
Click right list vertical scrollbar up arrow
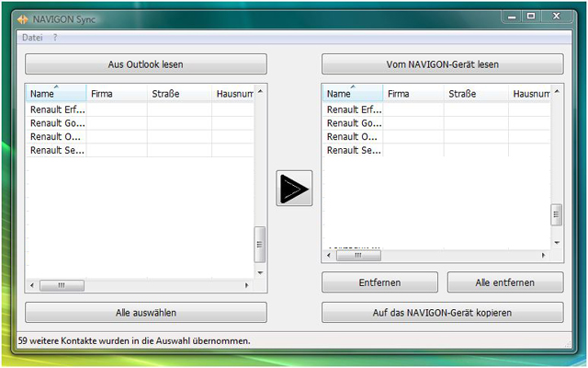(x=556, y=93)
